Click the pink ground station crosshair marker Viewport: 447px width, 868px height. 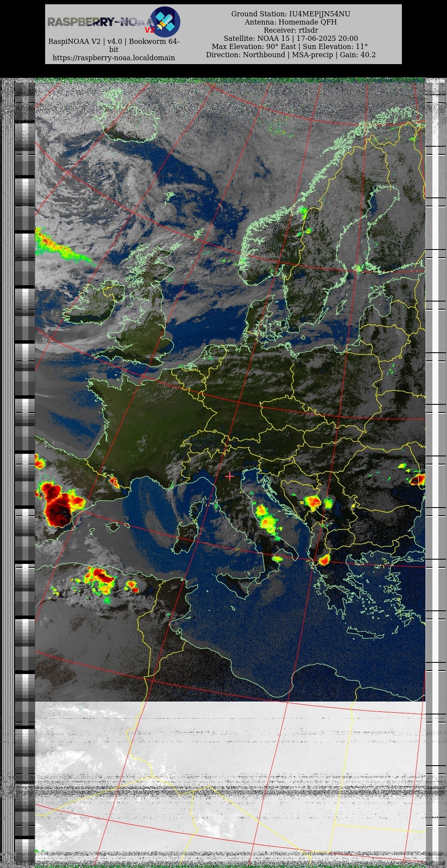coord(230,476)
